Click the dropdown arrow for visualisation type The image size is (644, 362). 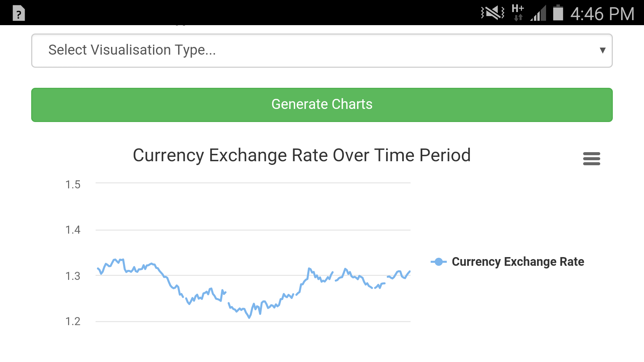[602, 50]
